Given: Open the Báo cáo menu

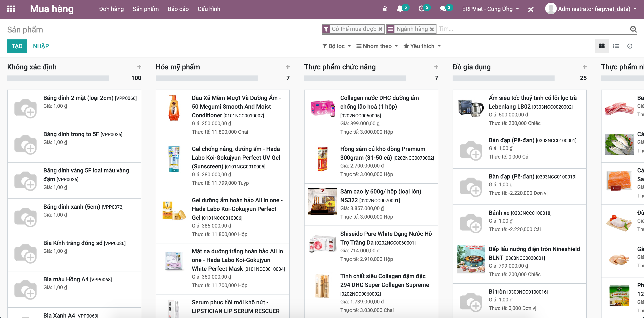Looking at the screenshot, I should (178, 9).
